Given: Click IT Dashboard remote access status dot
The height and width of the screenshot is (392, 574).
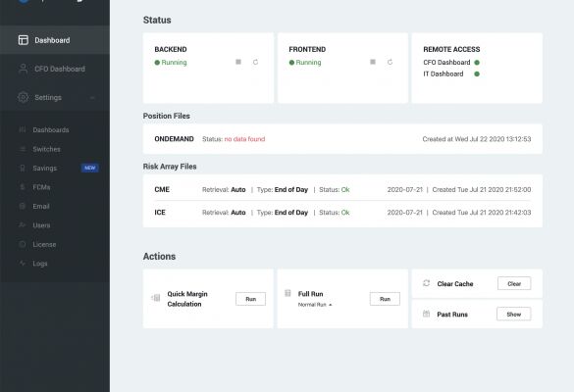Looking at the screenshot, I should pos(477,73).
